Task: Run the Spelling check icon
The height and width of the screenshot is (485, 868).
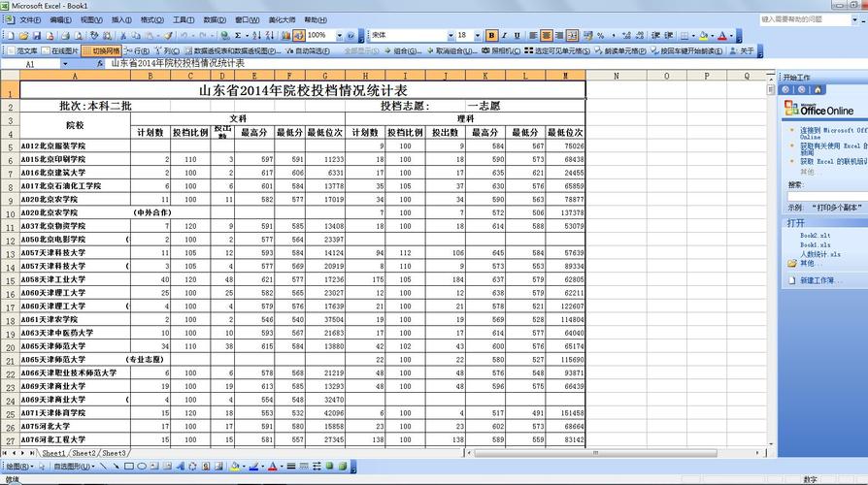Action: [x=94, y=35]
